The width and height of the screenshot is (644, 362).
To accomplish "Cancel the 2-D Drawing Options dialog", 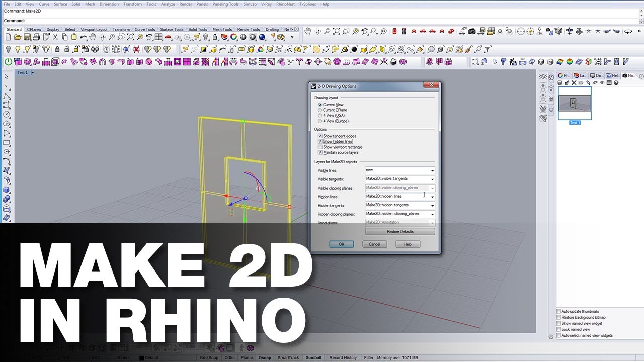I will pos(374,244).
